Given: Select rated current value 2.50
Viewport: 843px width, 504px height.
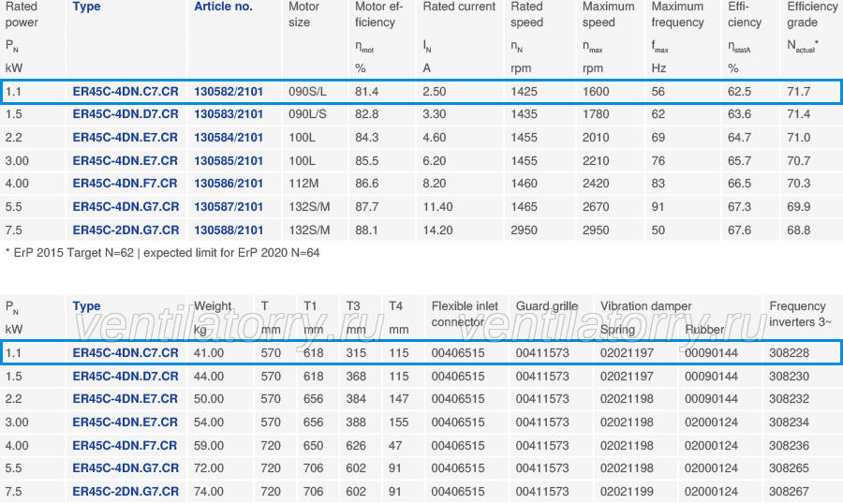Looking at the screenshot, I should pyautogui.click(x=435, y=92).
